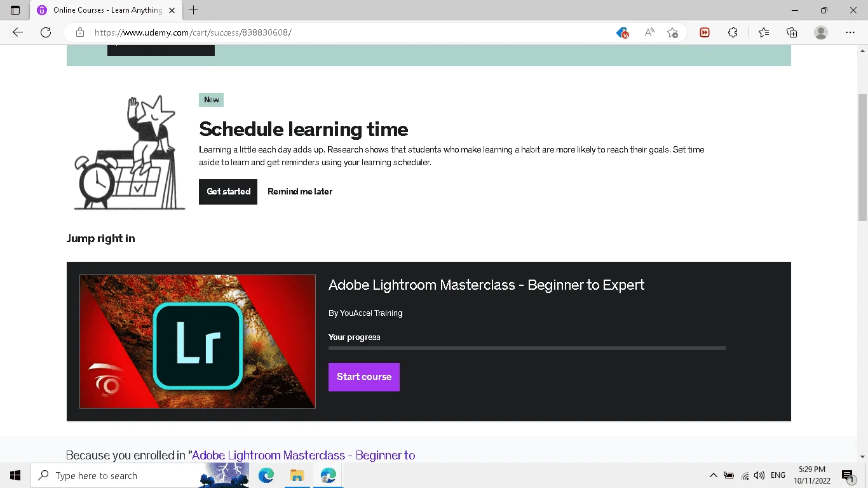Restore down the Edge browser window
The image size is (868, 488).
point(824,10)
